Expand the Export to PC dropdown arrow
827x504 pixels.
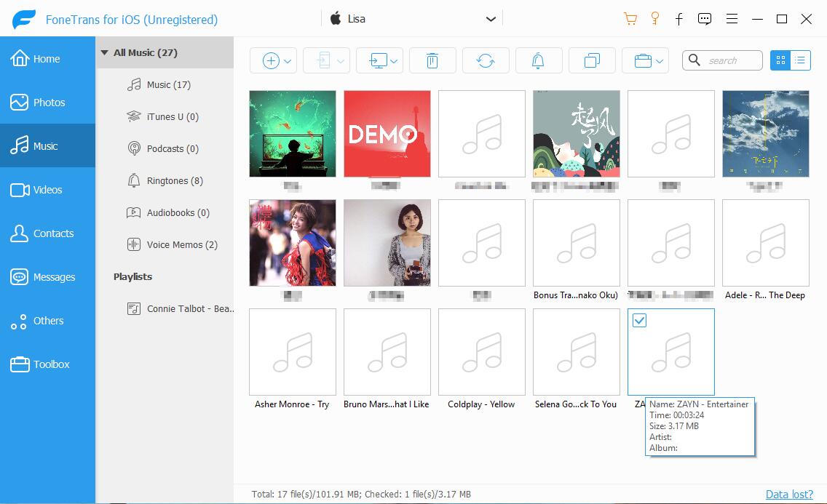[x=394, y=61]
